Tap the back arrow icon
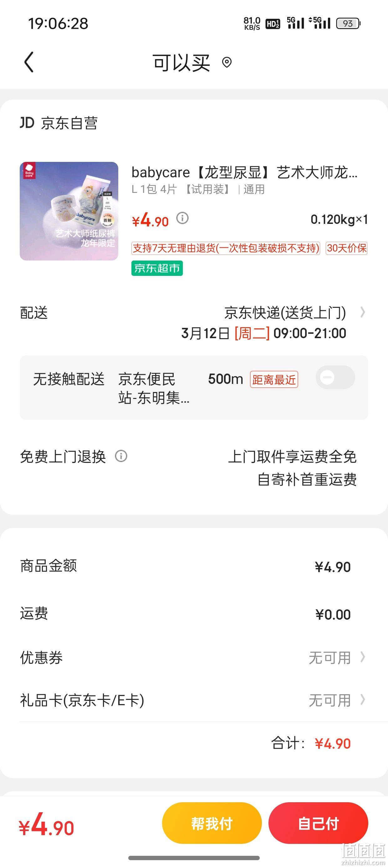Screen dimensions: 388x868 29,62
